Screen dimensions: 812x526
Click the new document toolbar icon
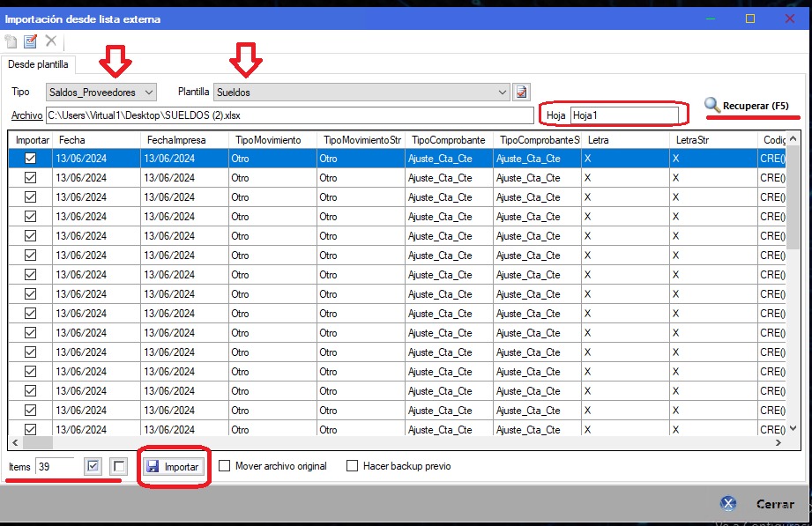click(x=11, y=41)
